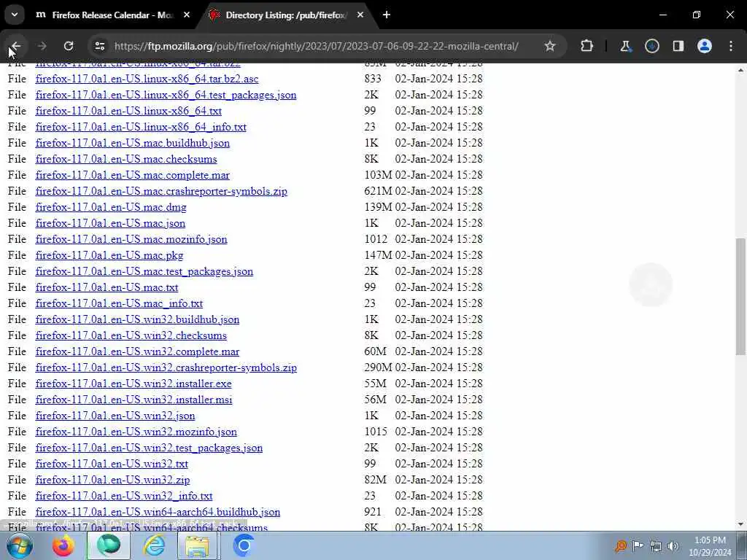The height and width of the screenshot is (560, 747).
Task: View site information icon in address bar
Action: [x=100, y=46]
